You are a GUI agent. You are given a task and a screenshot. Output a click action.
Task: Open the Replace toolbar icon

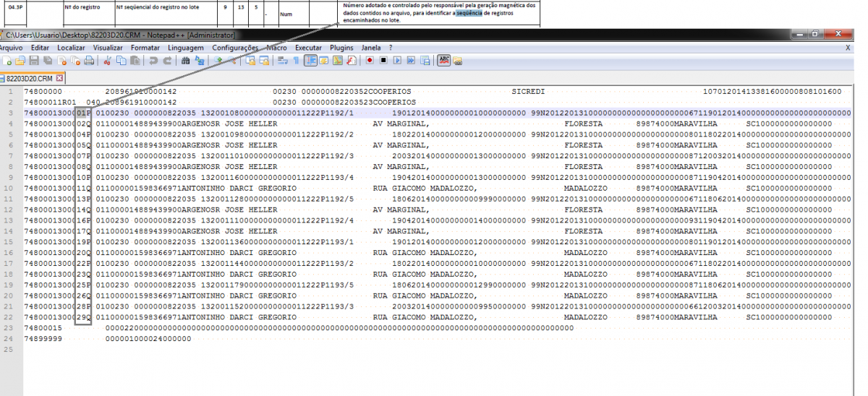[199, 60]
